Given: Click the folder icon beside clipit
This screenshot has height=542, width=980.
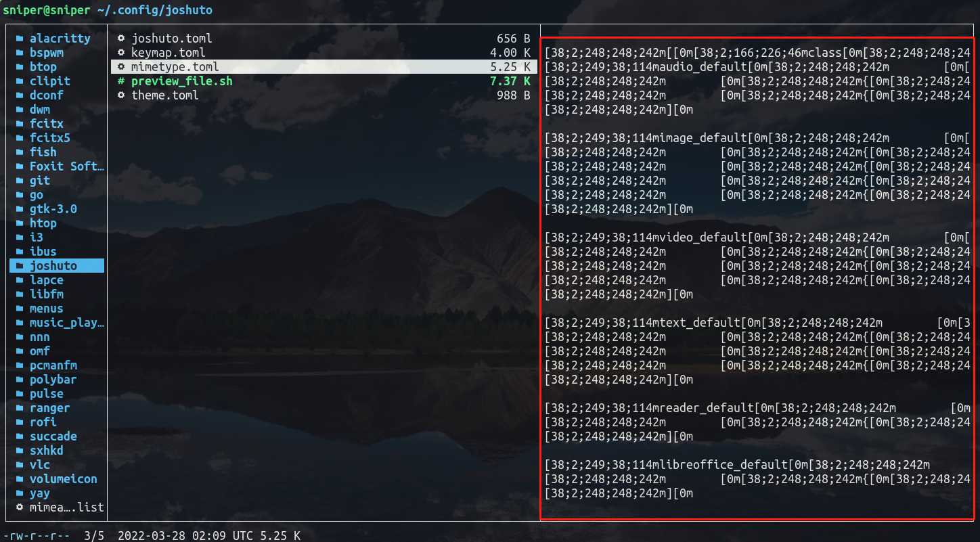Looking at the screenshot, I should click(x=20, y=81).
